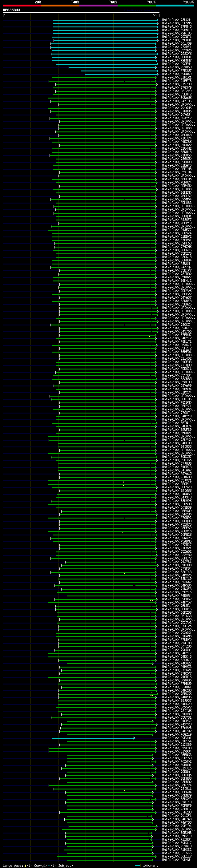
Task: Select hit label UniRef100_A4RW69
Action: click(177, 494)
